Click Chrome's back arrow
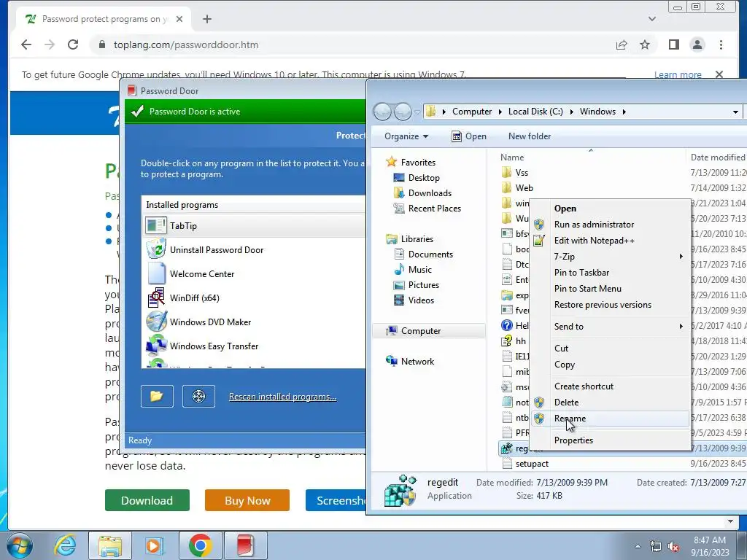Viewport: 747px width, 560px height. [x=26, y=44]
